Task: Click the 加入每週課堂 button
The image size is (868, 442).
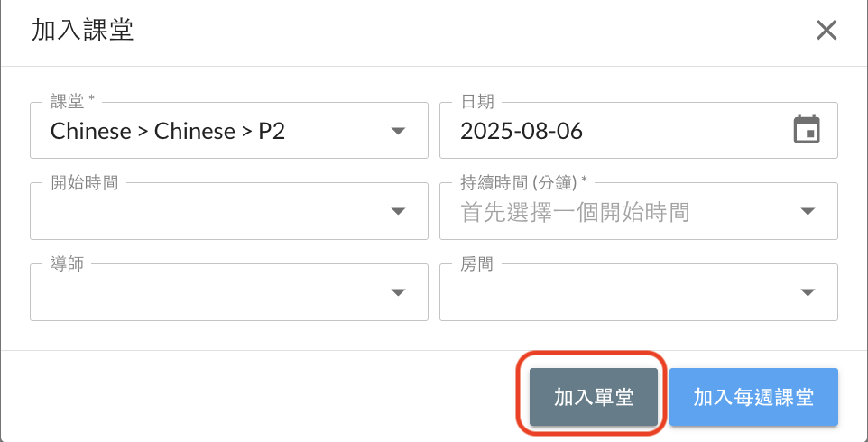Action: coord(753,397)
